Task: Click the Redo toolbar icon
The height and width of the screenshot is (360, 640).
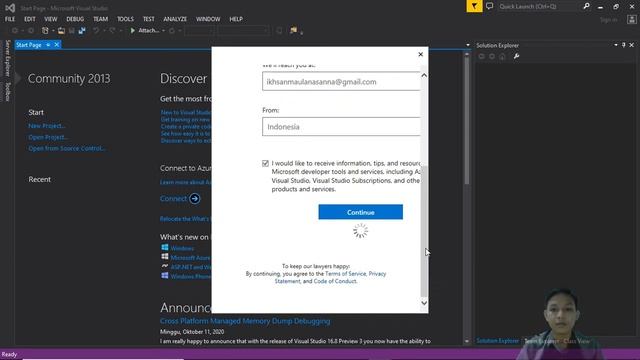Action: (x=112, y=31)
